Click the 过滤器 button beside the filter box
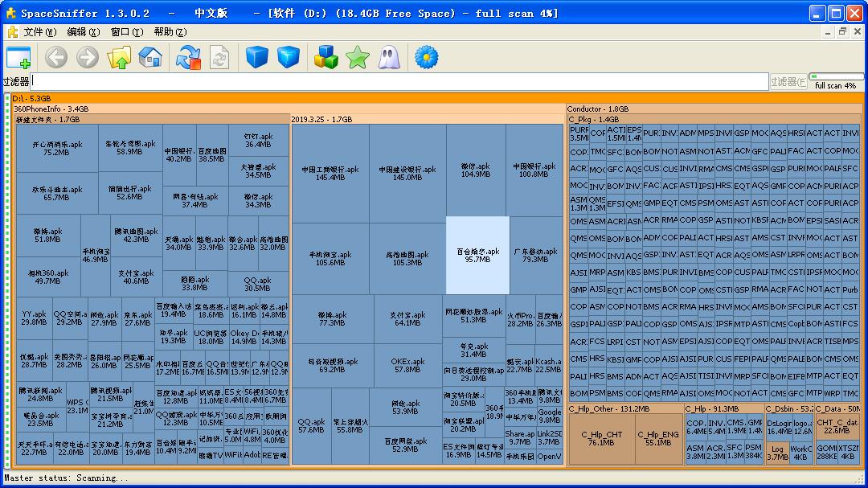Viewport: 868px width, 488px height. tap(788, 81)
